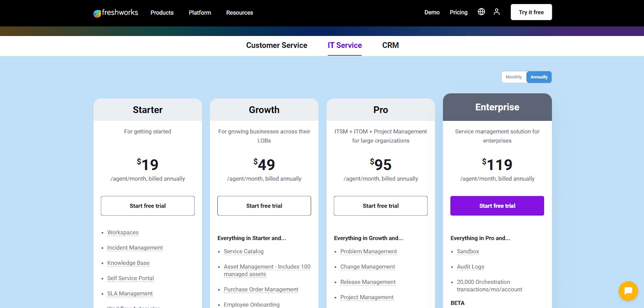
Task: Select the IT Service tab
Action: point(345,45)
